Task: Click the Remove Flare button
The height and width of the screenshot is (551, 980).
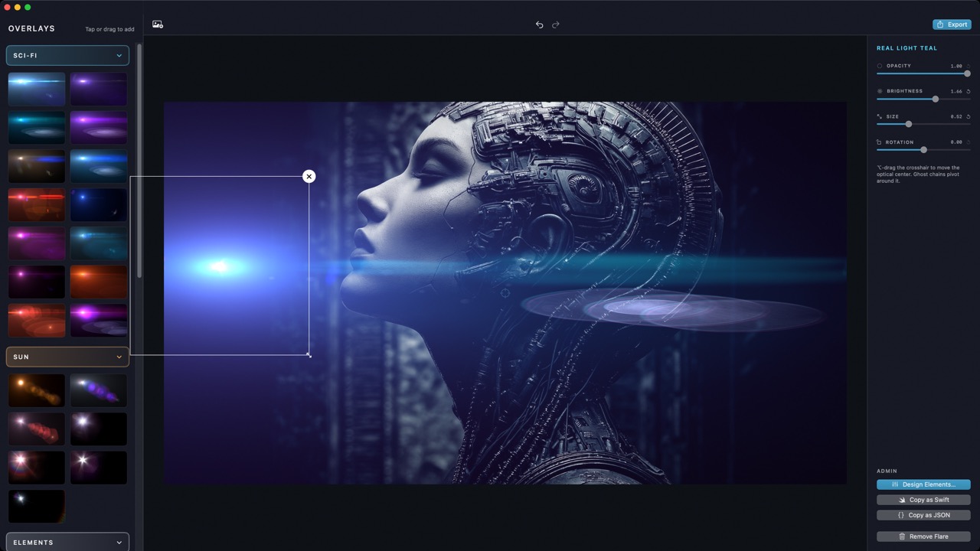Action: (x=923, y=536)
